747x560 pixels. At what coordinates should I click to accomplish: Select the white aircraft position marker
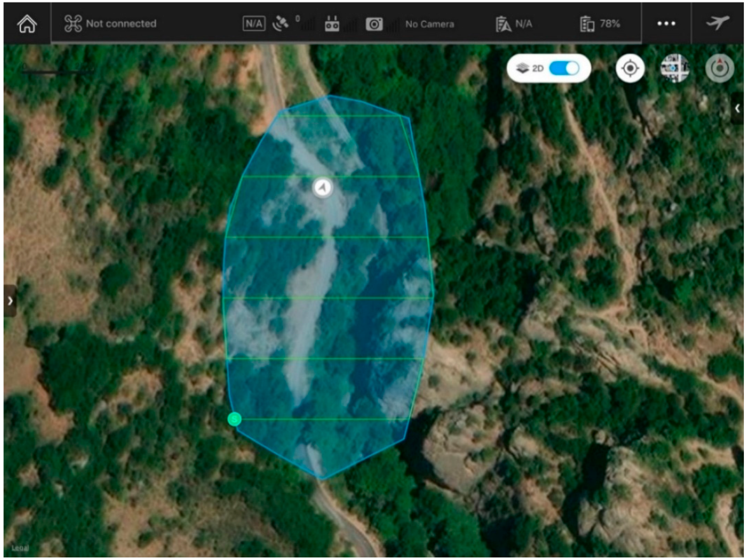click(x=323, y=188)
